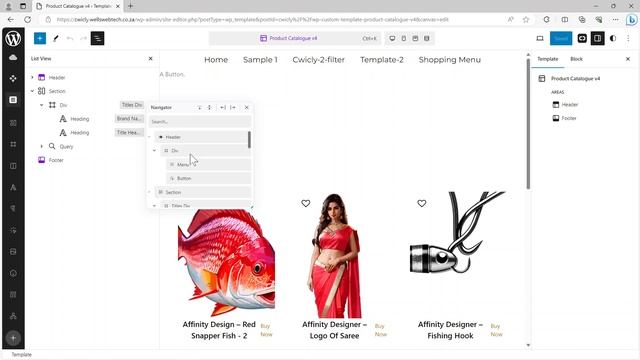Click Buy Now beside Logo Of Saree

pyautogui.click(x=380, y=330)
